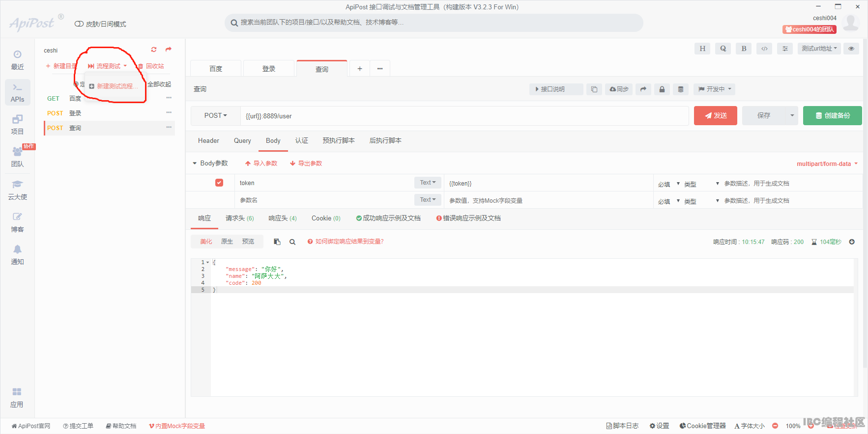Click the copy interface icon beside 接口说明
868x434 pixels.
(594, 89)
